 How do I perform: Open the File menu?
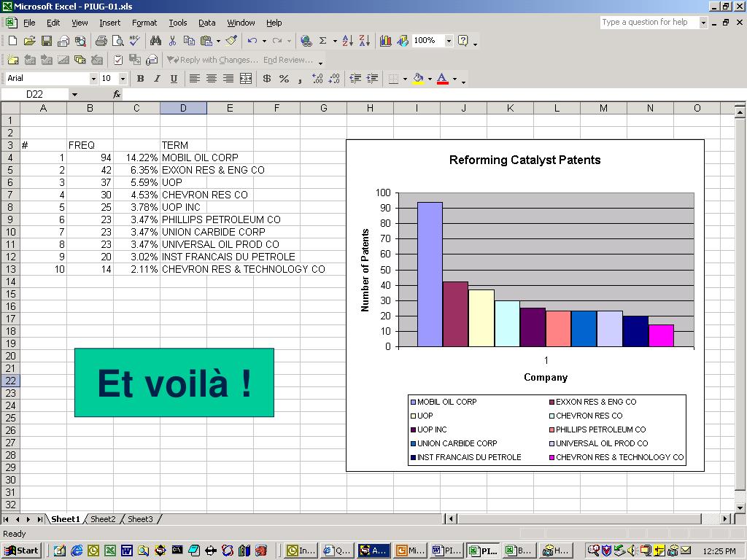coord(29,23)
